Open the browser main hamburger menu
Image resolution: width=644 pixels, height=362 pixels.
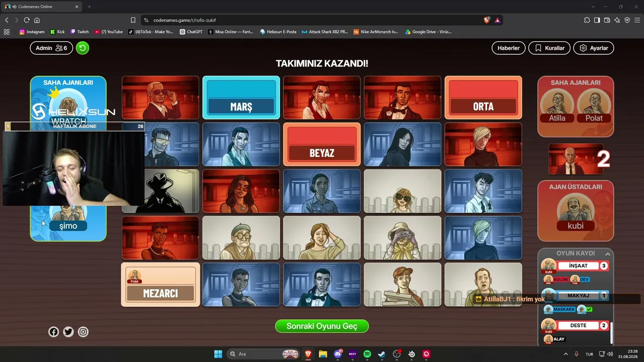pos(637,20)
